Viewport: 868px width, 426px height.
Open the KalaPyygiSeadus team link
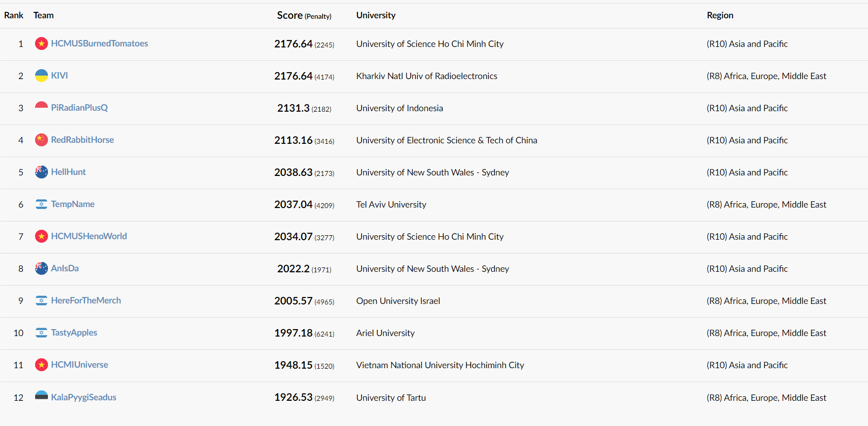[x=84, y=397]
